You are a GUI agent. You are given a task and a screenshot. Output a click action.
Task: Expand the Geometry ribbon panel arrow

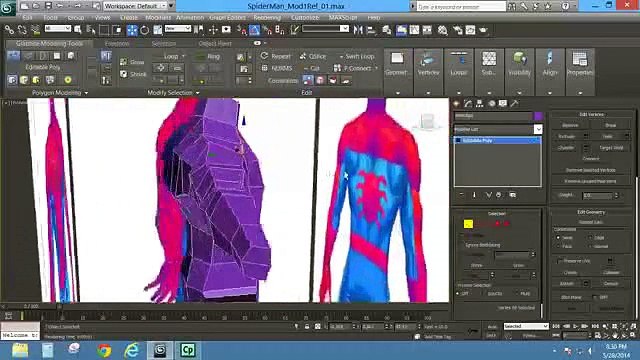click(x=398, y=93)
